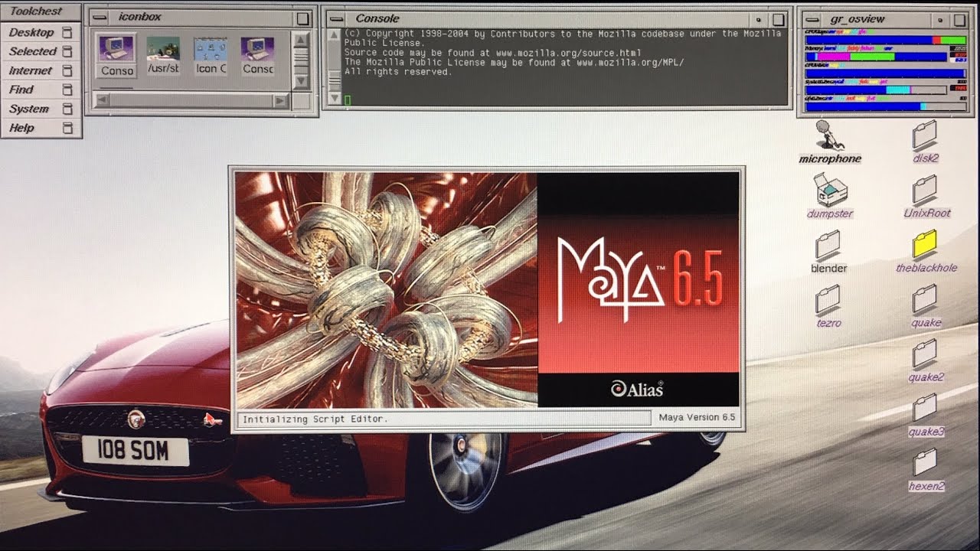Screen dimensions: 980x551
Task: Click the Maya splash rings artwork
Action: (x=386, y=289)
